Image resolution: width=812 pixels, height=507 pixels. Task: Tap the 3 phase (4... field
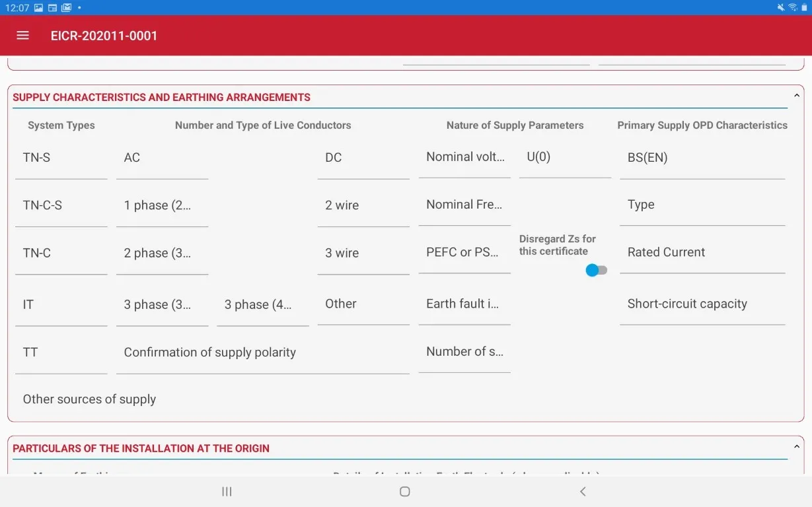(262, 305)
